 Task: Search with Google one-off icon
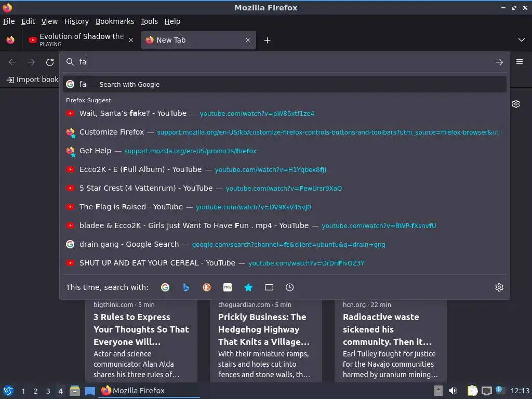(x=165, y=287)
